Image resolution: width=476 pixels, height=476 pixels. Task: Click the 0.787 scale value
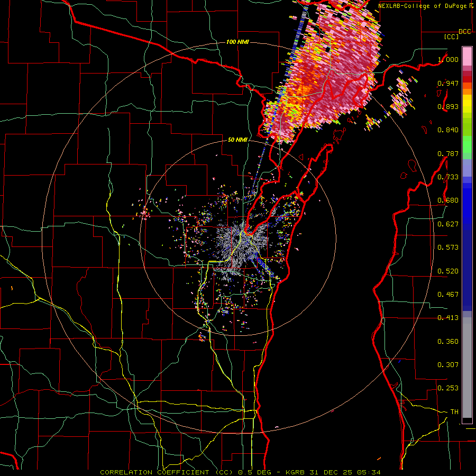448,153
